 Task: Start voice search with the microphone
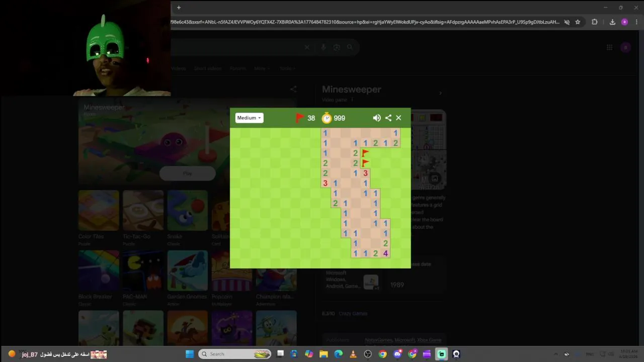coord(324,47)
